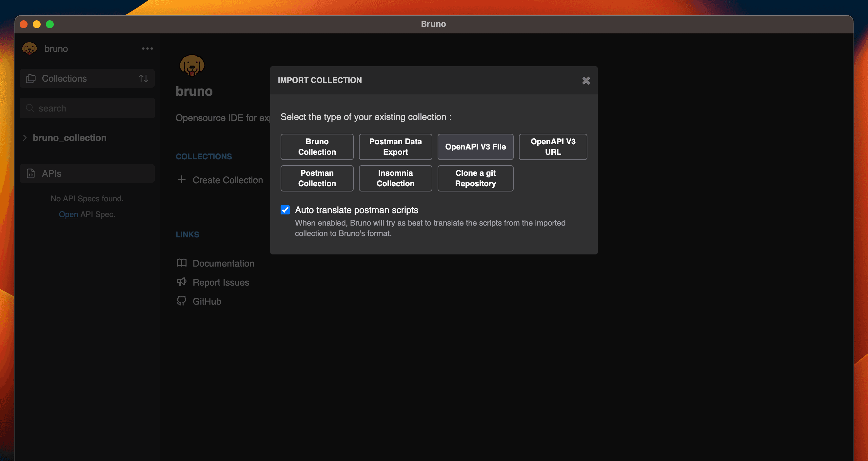Close the Import Collection dialog
Image resolution: width=868 pixels, height=461 pixels.
tap(586, 81)
